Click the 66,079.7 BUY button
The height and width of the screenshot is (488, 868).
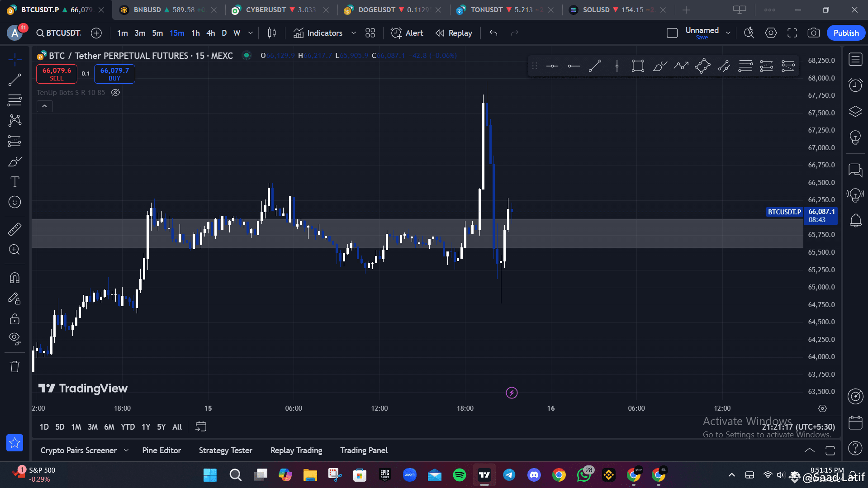(x=114, y=74)
